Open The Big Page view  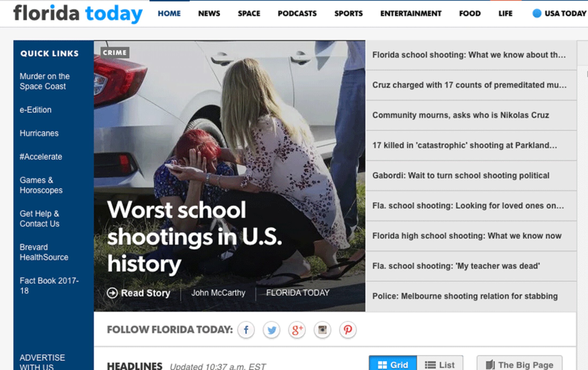[520, 364]
